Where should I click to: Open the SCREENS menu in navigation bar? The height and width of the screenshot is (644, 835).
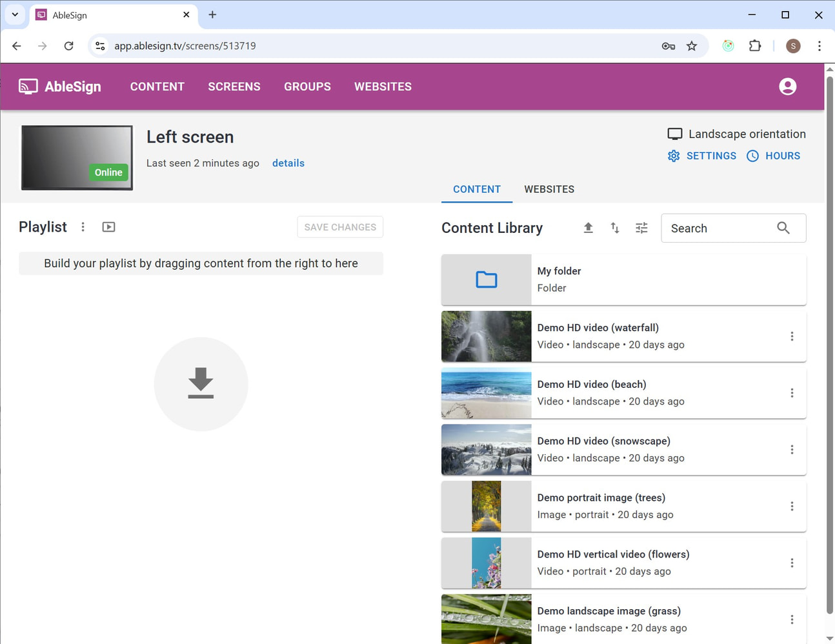(x=234, y=86)
